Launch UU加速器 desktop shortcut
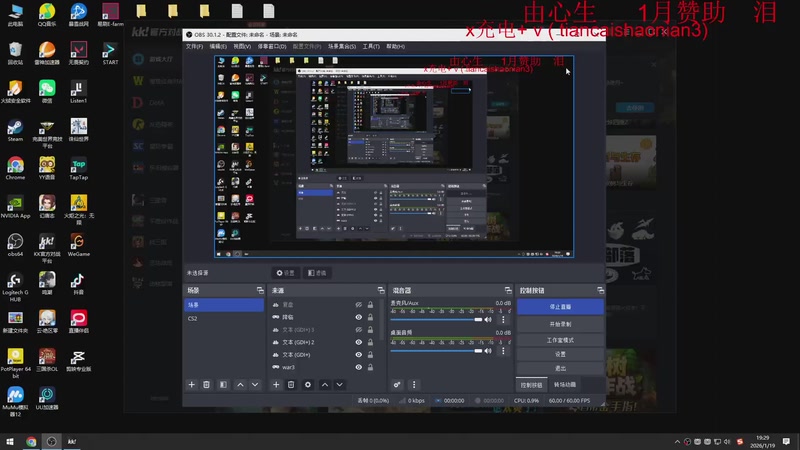Viewport: 800px width, 450px height. [x=47, y=398]
